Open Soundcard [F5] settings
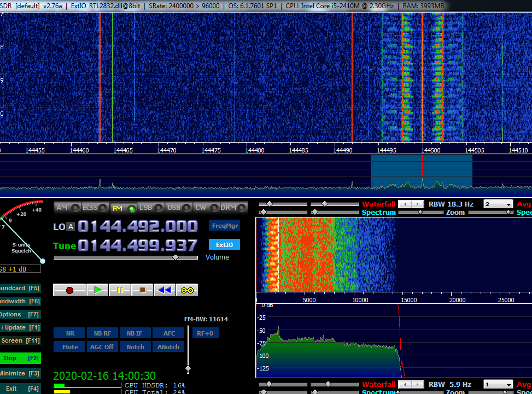The width and height of the screenshot is (532, 394). (x=20, y=288)
